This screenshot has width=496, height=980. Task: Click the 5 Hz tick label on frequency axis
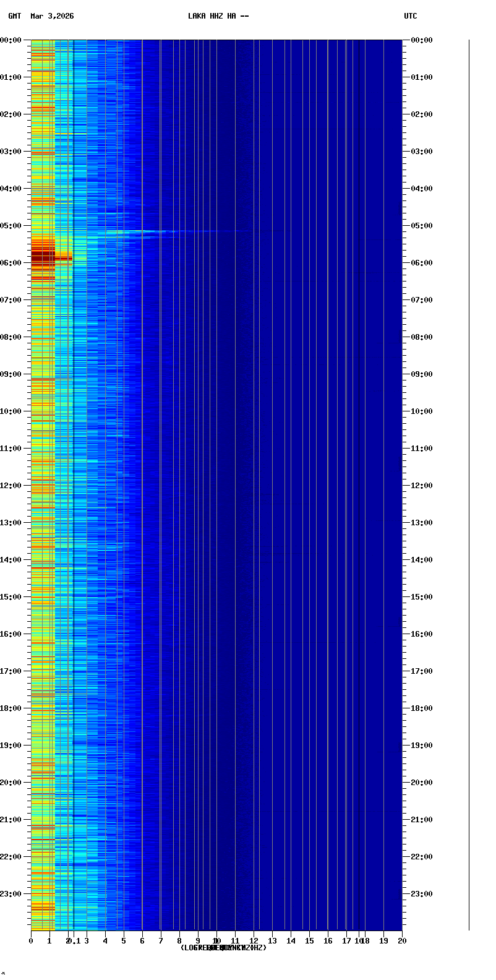click(x=124, y=941)
